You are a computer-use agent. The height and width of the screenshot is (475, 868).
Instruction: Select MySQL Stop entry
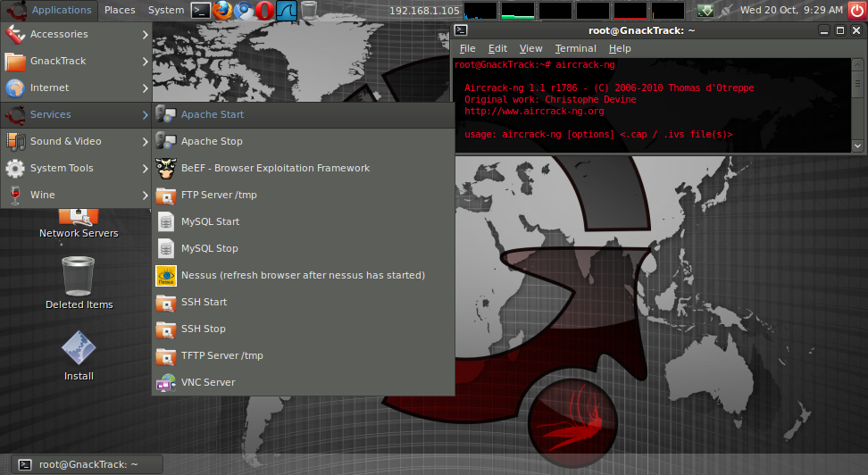(304, 248)
